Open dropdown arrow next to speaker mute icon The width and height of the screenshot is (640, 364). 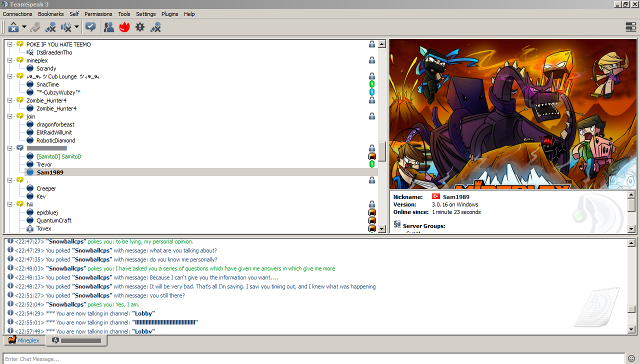tap(76, 27)
